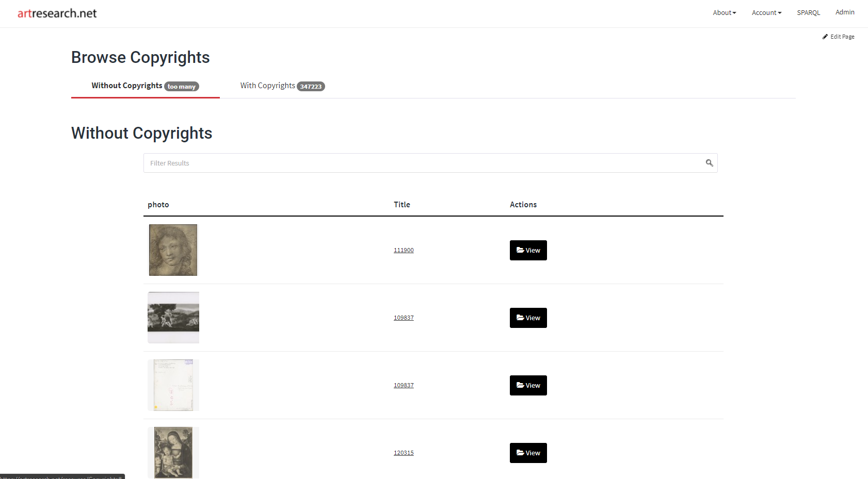Click the pencil icon next to Edit Page
This screenshot has height=479, width=868.
[825, 37]
